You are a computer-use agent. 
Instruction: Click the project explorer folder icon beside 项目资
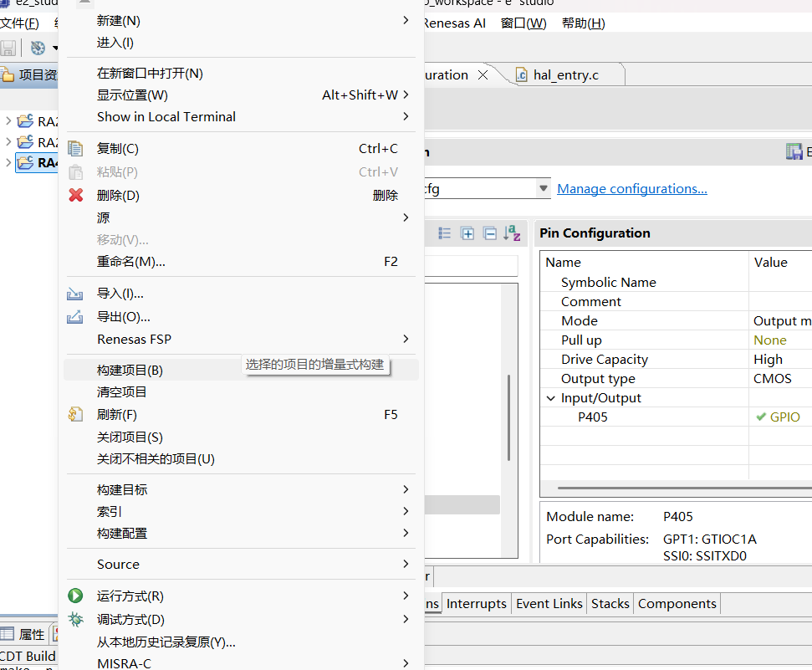(x=8, y=75)
